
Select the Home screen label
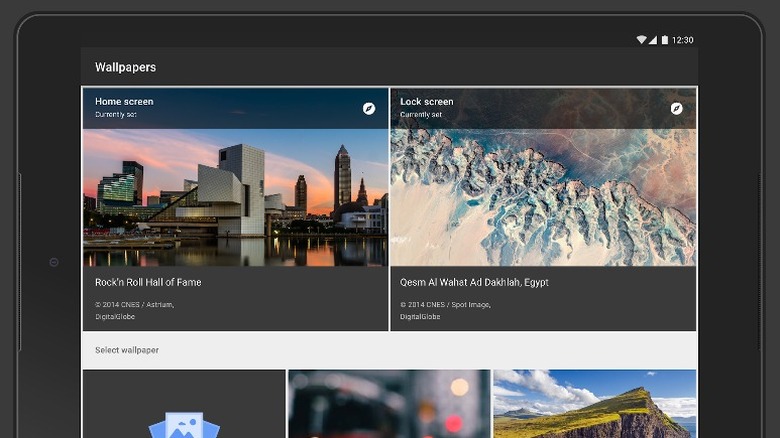tap(124, 101)
